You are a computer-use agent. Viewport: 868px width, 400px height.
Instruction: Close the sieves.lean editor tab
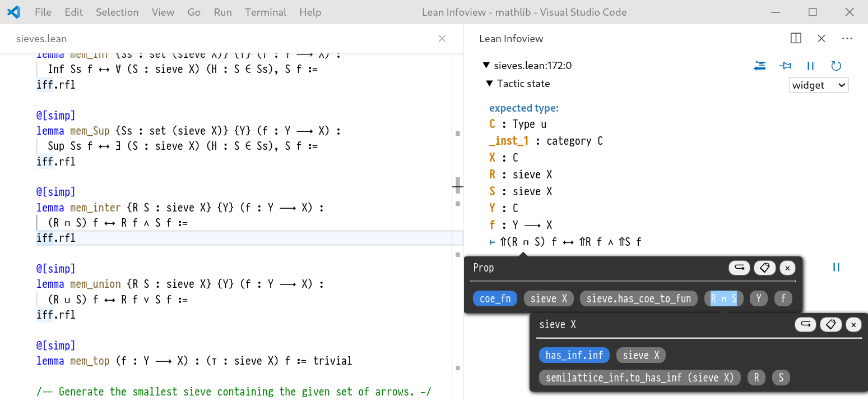pyautogui.click(x=442, y=38)
